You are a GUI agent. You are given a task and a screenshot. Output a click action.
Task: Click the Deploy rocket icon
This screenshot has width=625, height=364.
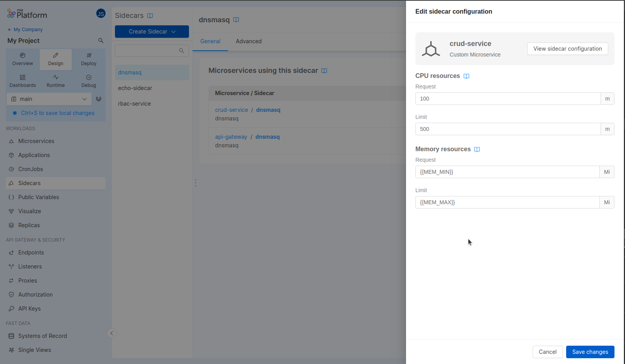(x=89, y=56)
